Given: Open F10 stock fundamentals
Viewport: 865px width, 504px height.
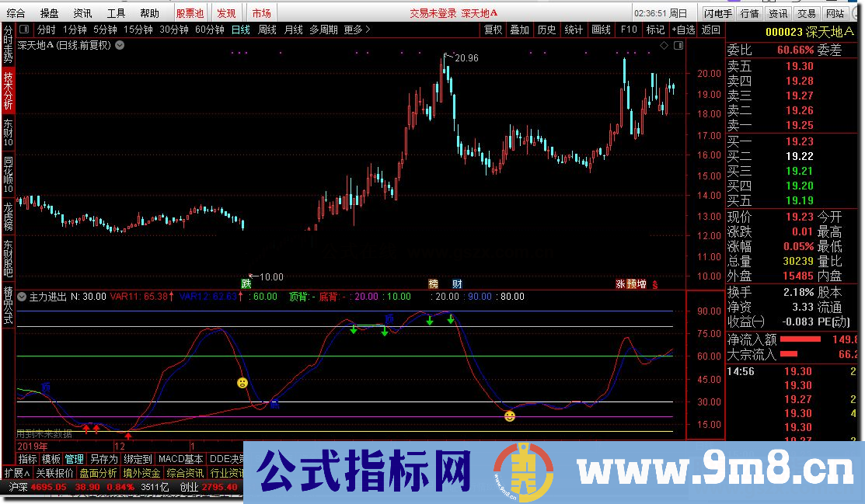Looking at the screenshot, I should [626, 30].
